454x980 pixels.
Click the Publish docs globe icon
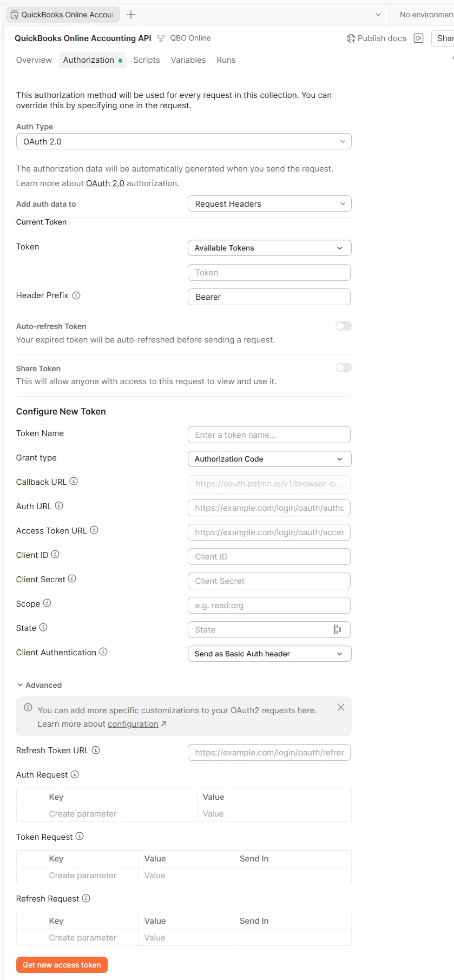(351, 38)
